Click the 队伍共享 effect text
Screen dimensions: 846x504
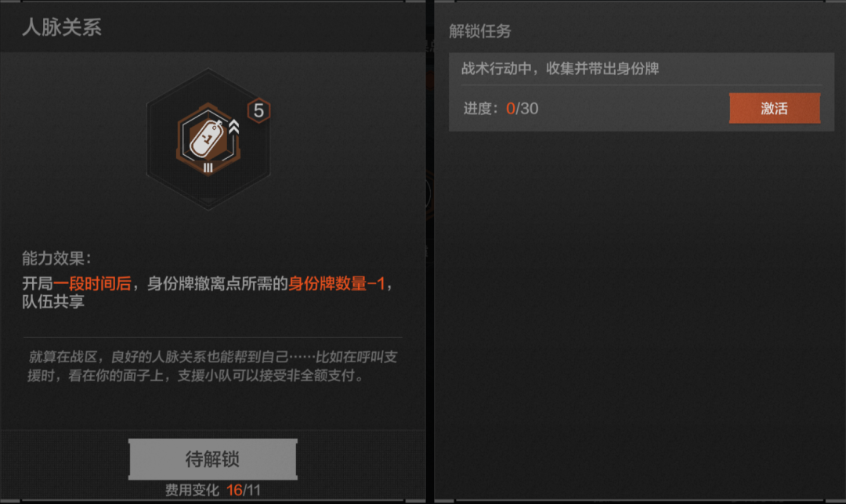coord(53,301)
